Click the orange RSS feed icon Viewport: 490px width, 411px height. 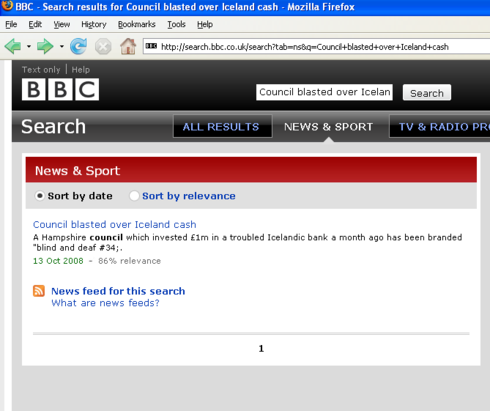(x=39, y=291)
